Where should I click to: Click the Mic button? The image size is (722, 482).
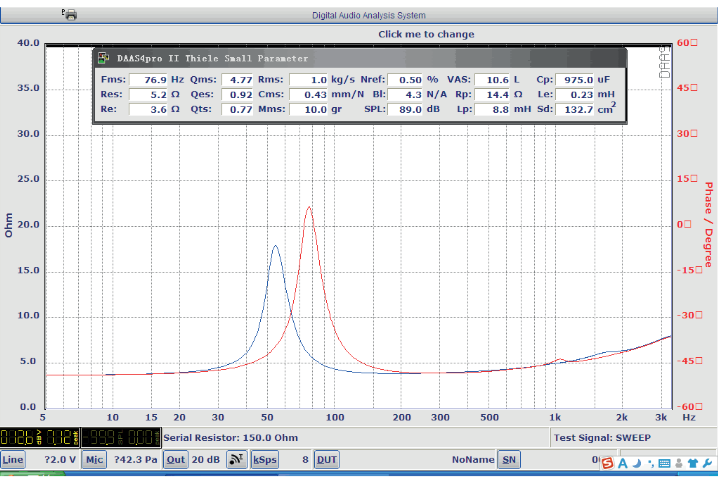[x=94, y=459]
